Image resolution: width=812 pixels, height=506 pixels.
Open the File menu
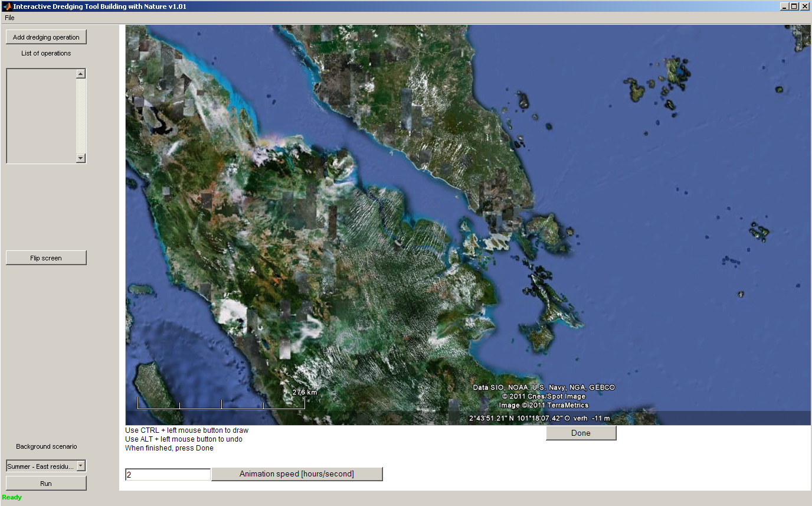coord(9,18)
